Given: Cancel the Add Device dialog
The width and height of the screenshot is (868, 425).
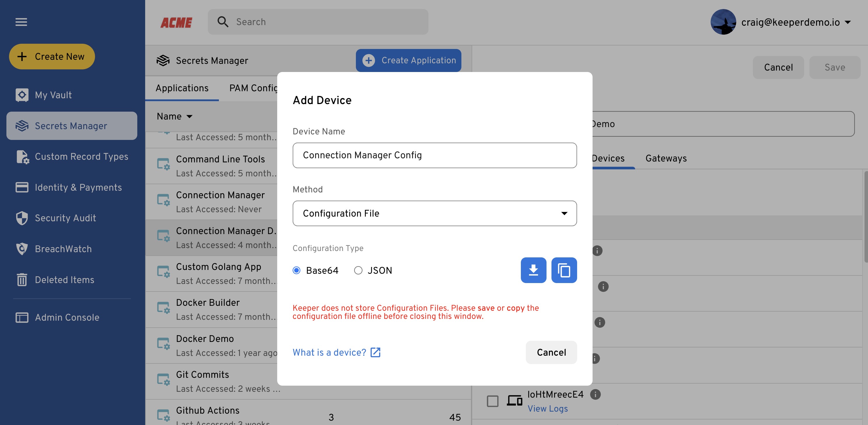Looking at the screenshot, I should (x=551, y=352).
